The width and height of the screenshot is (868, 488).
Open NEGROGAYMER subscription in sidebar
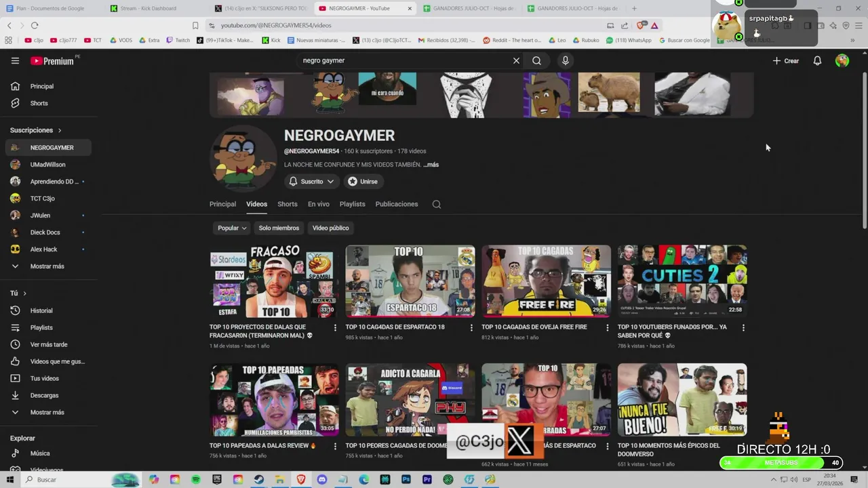click(47, 148)
